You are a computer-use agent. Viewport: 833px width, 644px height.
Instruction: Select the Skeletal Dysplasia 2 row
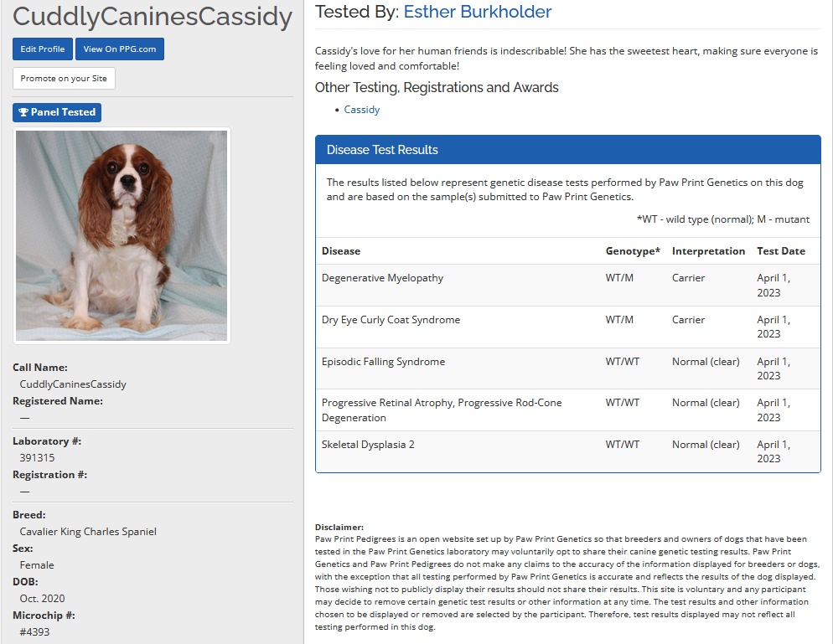[368, 445]
